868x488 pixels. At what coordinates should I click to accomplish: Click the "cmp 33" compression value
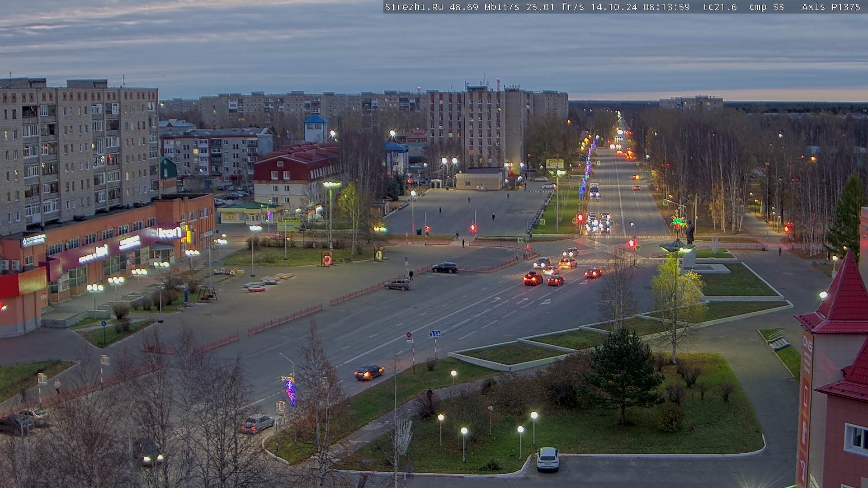click(767, 7)
